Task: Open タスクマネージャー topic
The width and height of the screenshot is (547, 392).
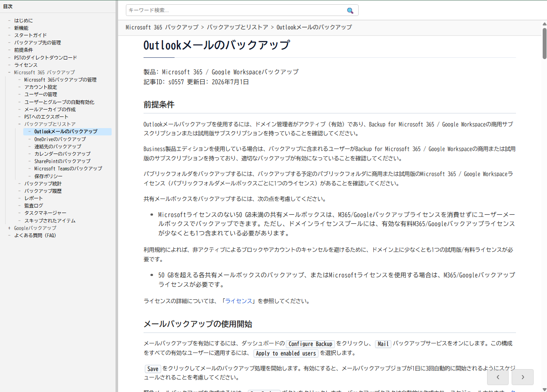Action: point(45,213)
